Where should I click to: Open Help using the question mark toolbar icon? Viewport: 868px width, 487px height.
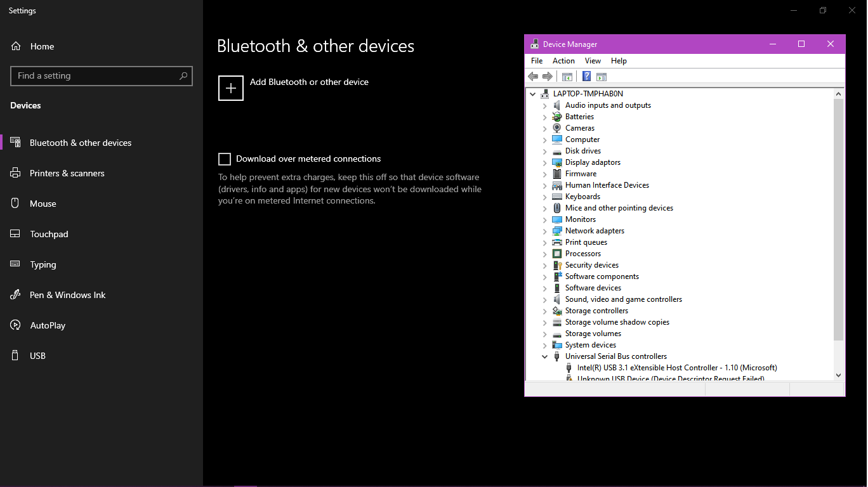point(586,76)
